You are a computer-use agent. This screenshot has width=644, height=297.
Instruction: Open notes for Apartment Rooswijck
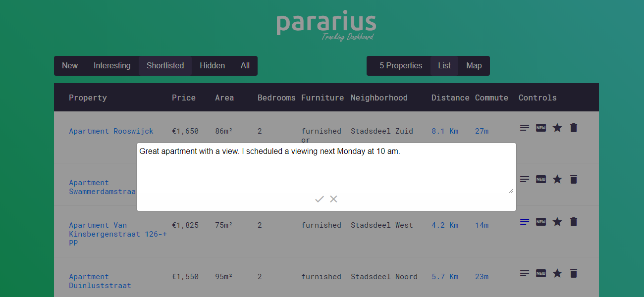525,128
